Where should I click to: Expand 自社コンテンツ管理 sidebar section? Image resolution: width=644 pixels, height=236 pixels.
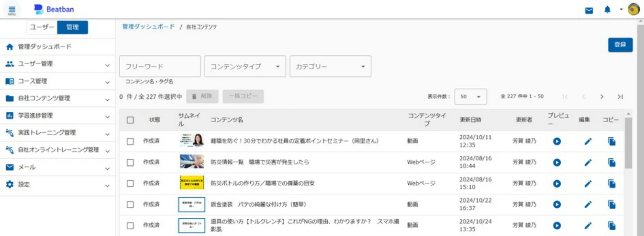click(x=58, y=99)
